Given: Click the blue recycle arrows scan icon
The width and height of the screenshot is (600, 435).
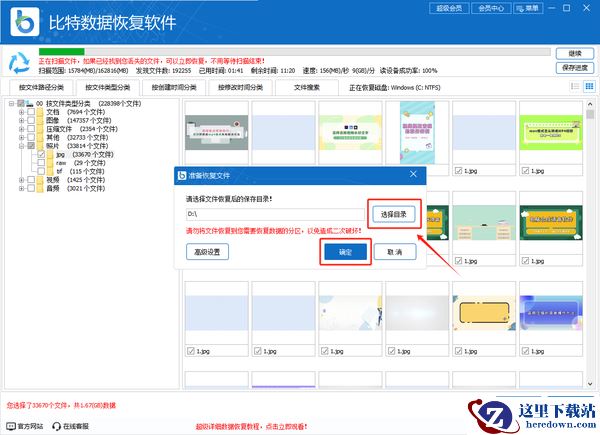Looking at the screenshot, I should (19, 63).
